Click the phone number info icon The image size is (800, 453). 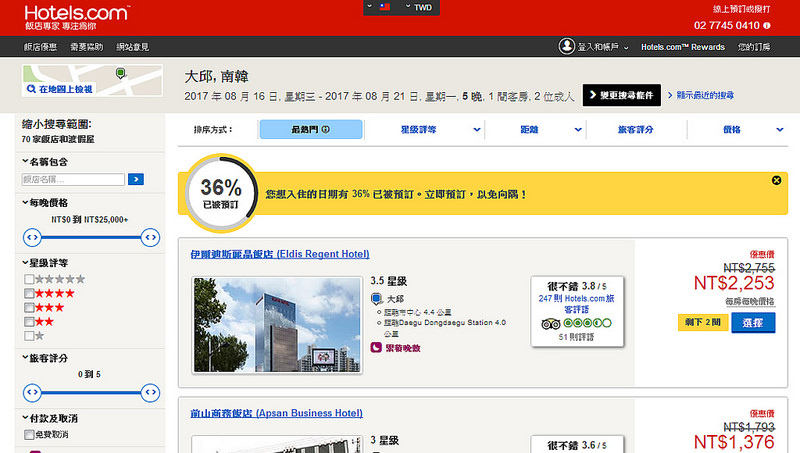pyautogui.click(x=766, y=26)
